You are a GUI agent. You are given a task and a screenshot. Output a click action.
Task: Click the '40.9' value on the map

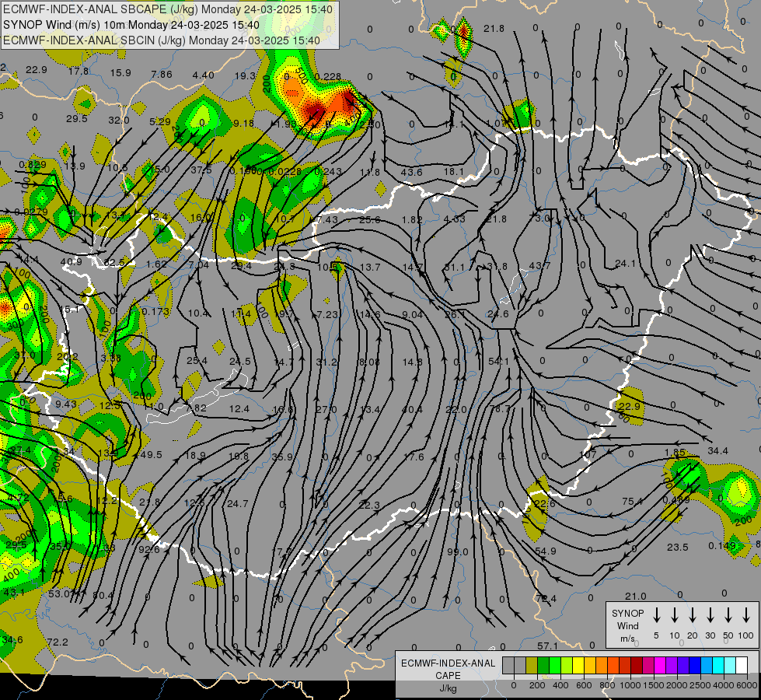(71, 261)
